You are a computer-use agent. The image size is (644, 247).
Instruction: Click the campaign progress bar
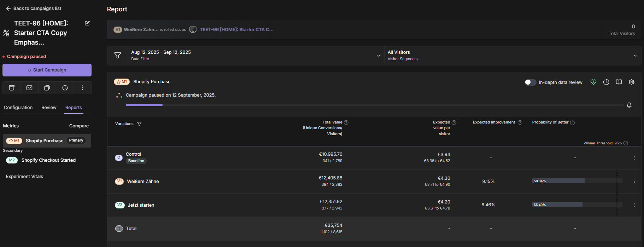374,105
